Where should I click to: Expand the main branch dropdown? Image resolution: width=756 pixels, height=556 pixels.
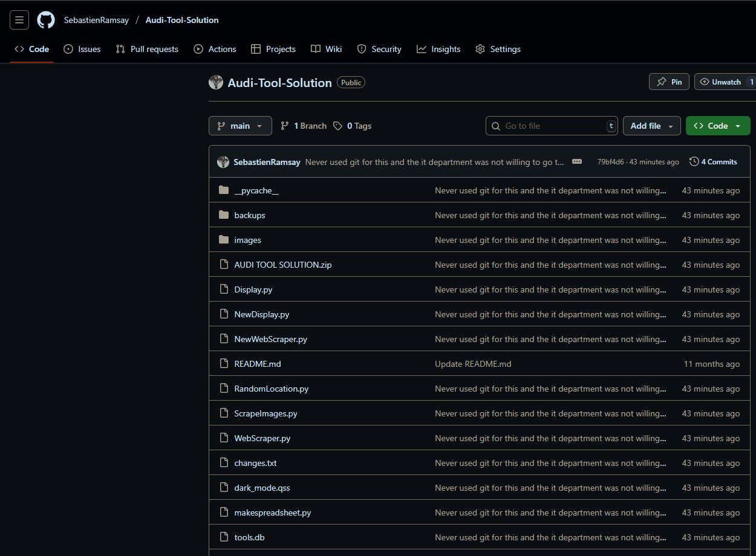pyautogui.click(x=240, y=126)
